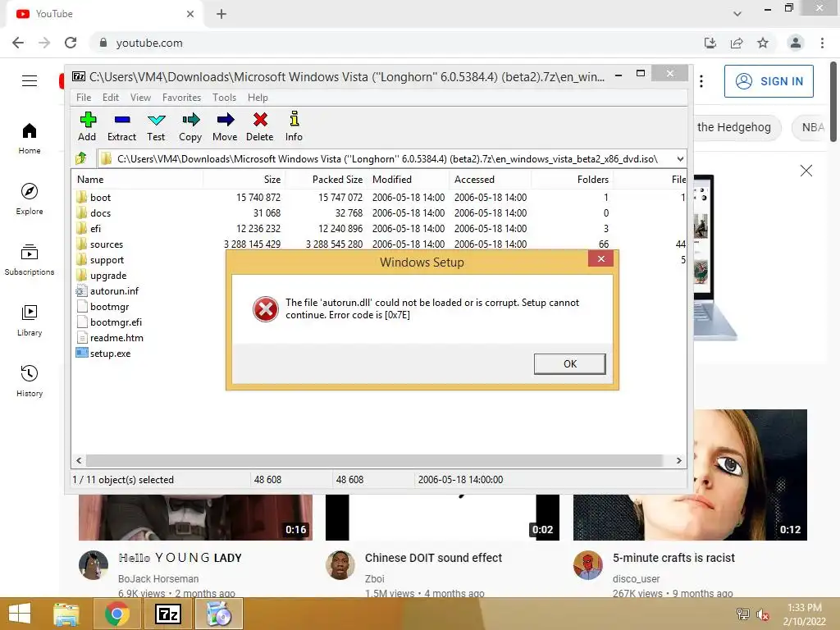Sort file list by Name column
This screenshot has height=630, width=840.
(x=137, y=180)
